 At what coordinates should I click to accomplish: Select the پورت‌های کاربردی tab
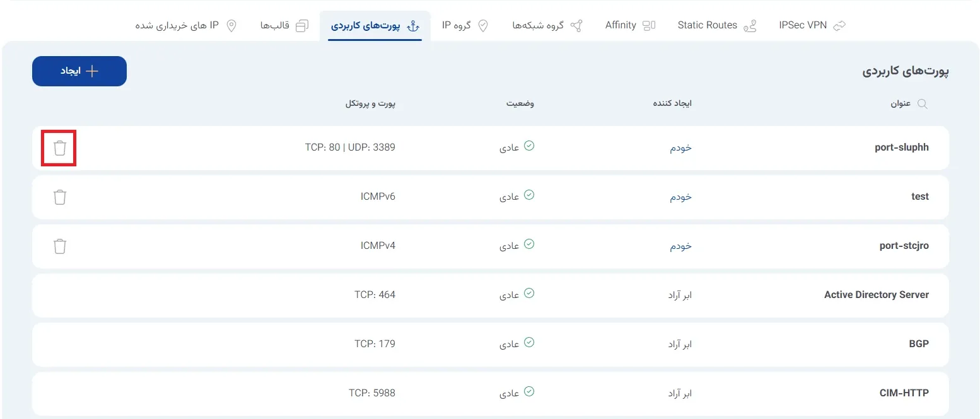point(375,26)
